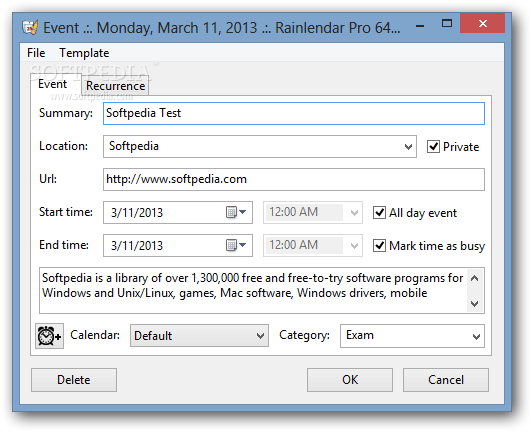Click description scrollbar down arrow
This screenshot has width=532, height=432.
pyautogui.click(x=475, y=303)
